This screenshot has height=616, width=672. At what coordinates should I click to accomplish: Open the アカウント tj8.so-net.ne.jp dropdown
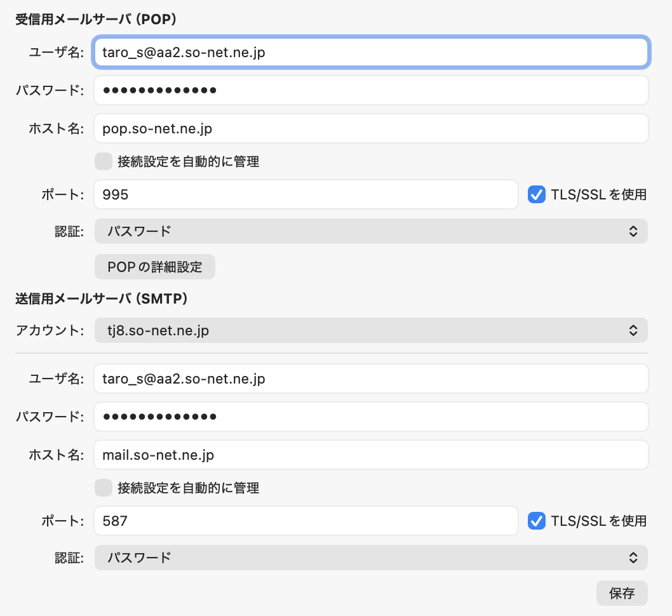coord(371,330)
